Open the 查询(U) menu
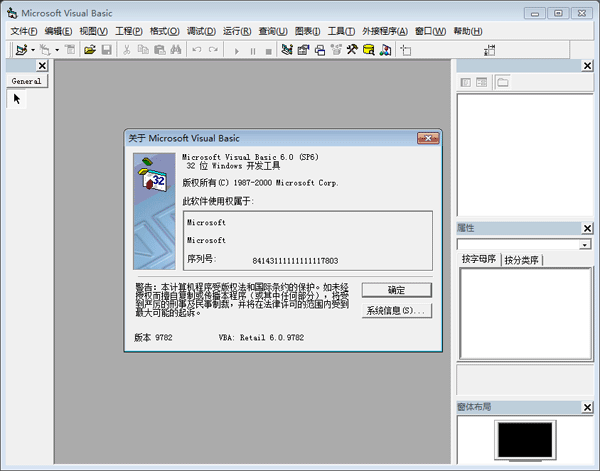 tap(273, 31)
